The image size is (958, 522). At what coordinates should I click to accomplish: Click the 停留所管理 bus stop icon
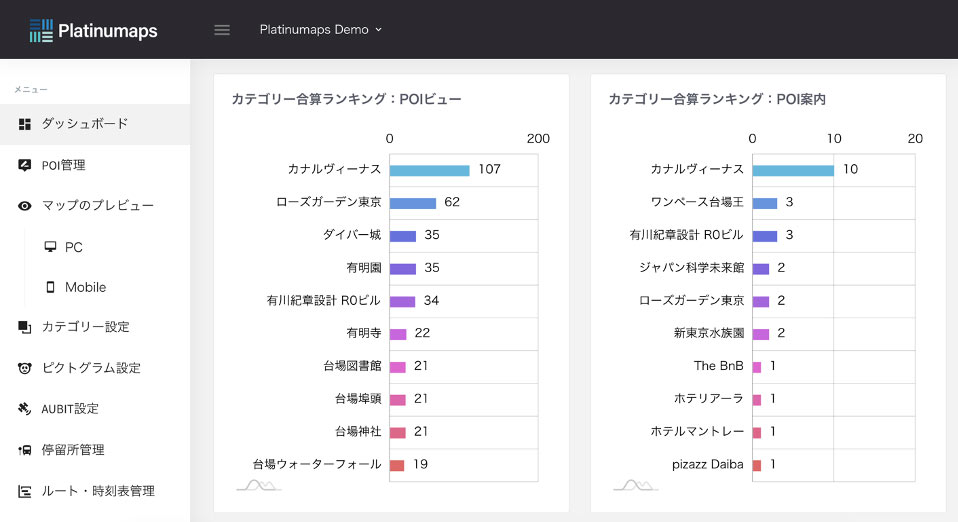(24, 450)
